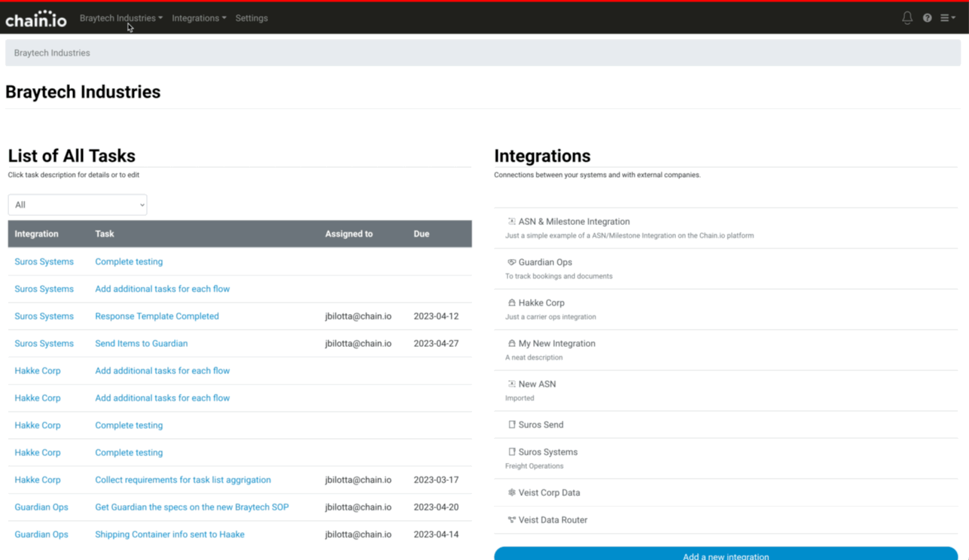This screenshot has width=969, height=560.
Task: Open Shipping Container info sent to Haake
Action: click(x=169, y=534)
